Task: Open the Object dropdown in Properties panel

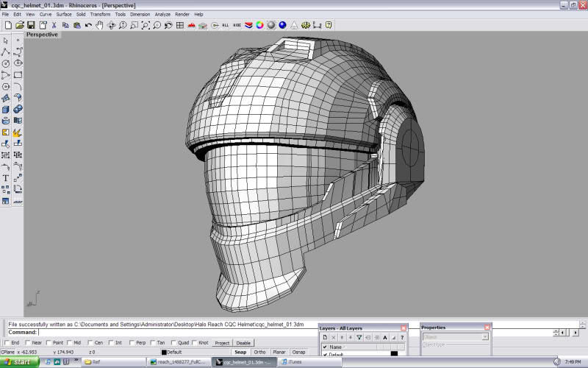Action: coord(455,337)
